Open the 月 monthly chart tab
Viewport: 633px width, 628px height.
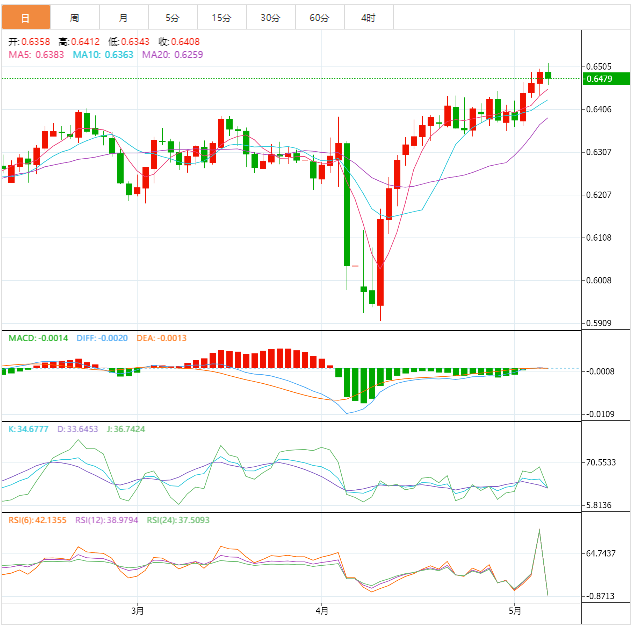[123, 18]
